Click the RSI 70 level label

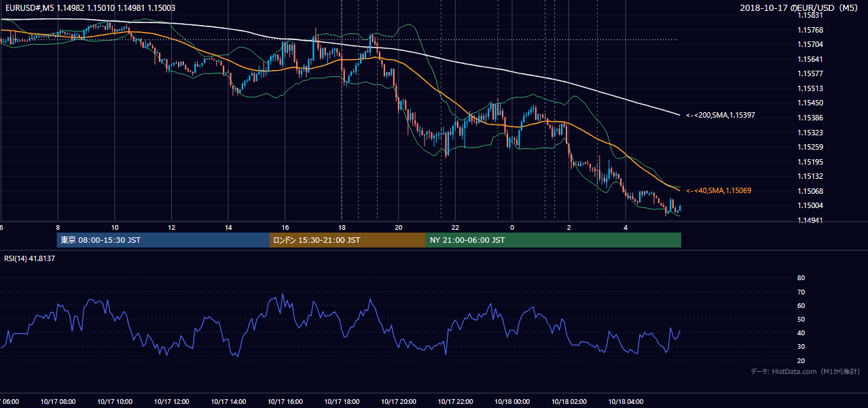point(801,292)
